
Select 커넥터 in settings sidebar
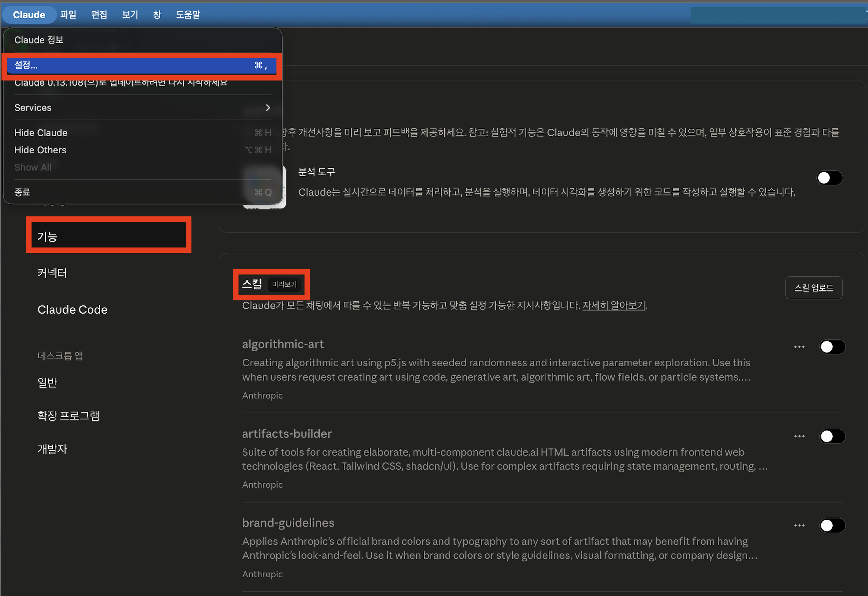52,273
